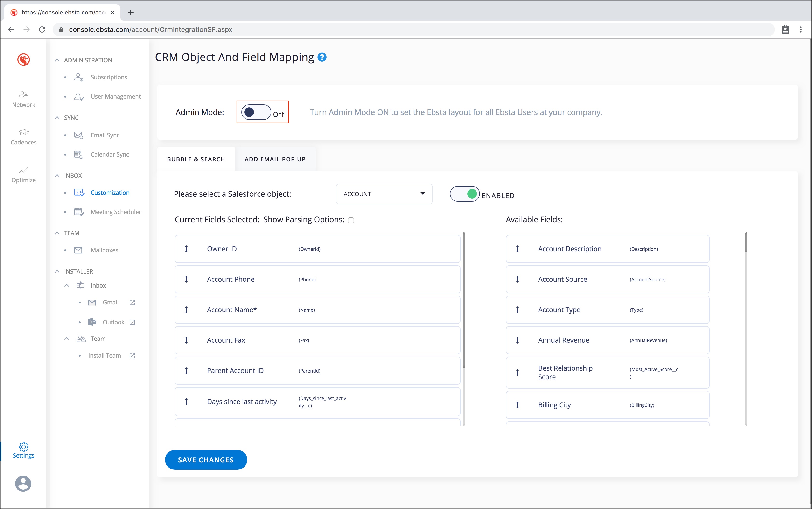Click the Ebsta logo icon
This screenshot has width=812, height=519.
tap(23, 60)
